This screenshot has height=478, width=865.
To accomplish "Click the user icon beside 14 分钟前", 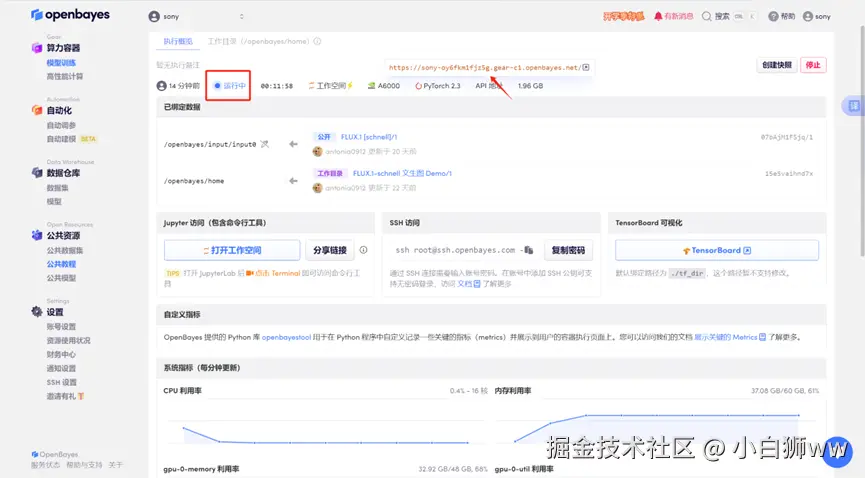I will point(162,86).
